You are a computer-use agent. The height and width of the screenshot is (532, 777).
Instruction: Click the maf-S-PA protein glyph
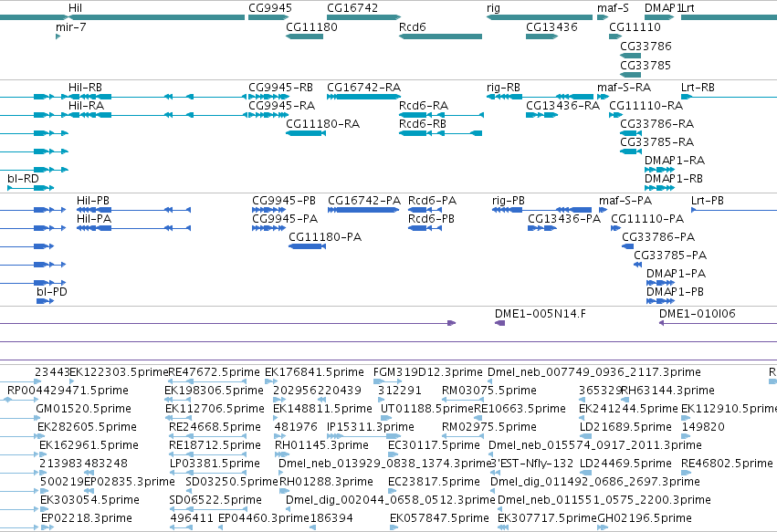(604, 210)
